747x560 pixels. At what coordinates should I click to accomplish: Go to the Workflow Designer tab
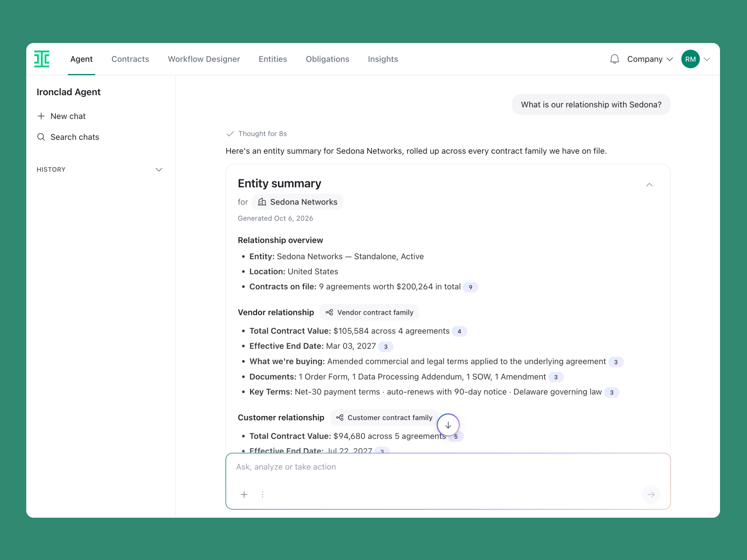pos(204,59)
